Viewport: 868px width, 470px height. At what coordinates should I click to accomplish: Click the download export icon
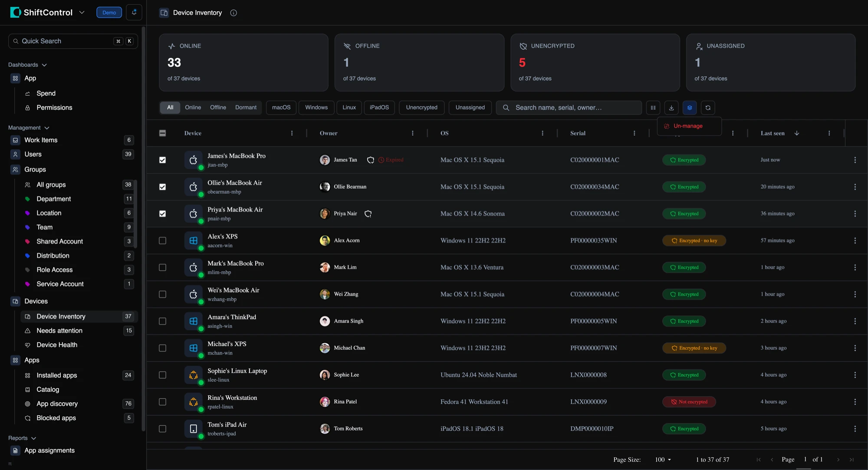click(671, 108)
